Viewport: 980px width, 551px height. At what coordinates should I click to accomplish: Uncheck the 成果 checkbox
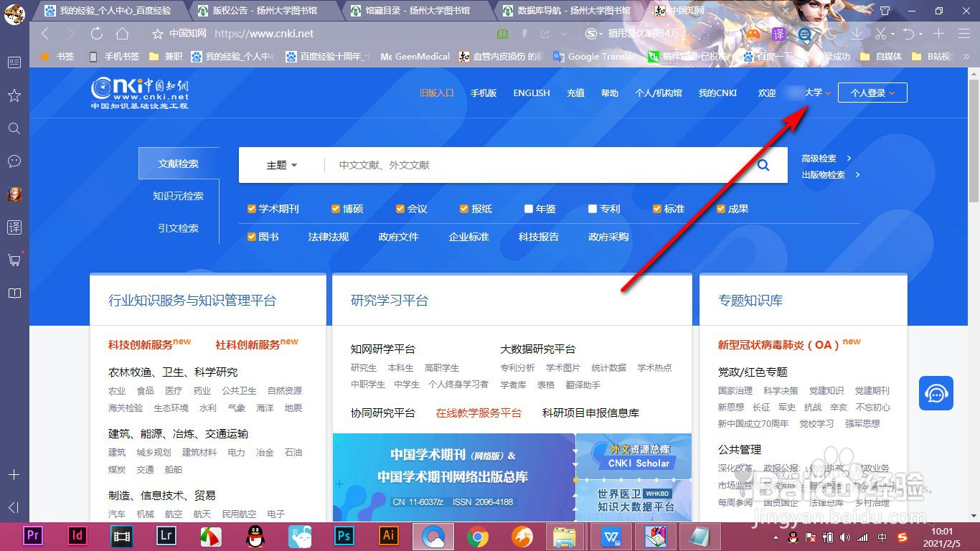pyautogui.click(x=721, y=209)
